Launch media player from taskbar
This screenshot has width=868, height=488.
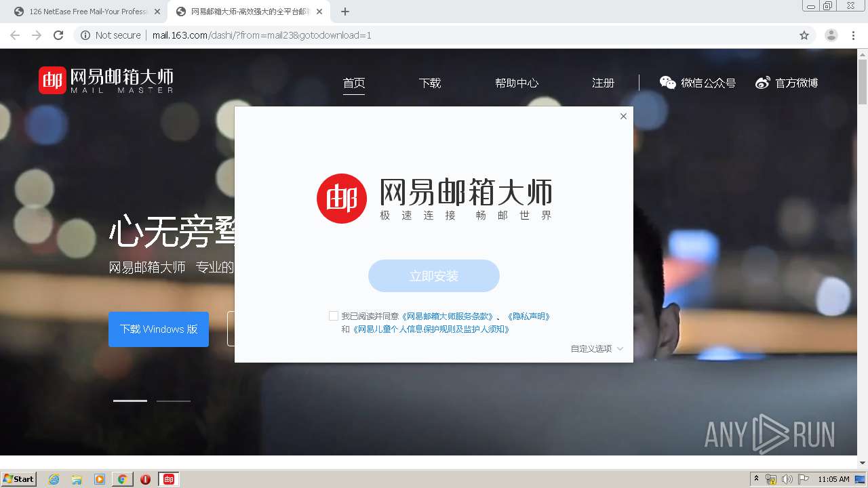(x=100, y=479)
